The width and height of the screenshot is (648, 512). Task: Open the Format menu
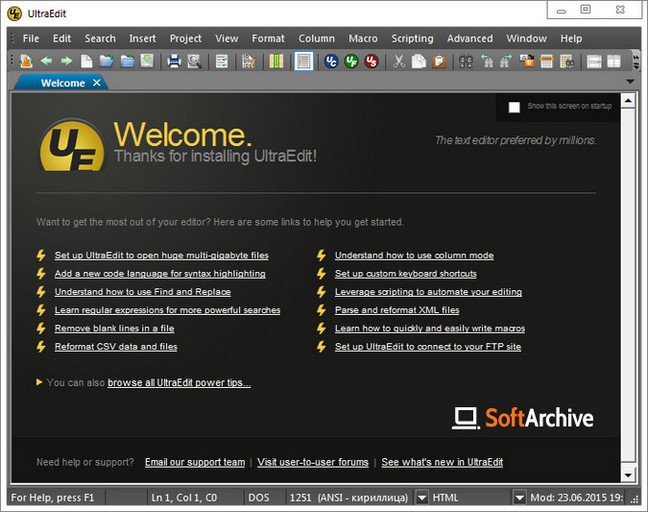click(268, 38)
